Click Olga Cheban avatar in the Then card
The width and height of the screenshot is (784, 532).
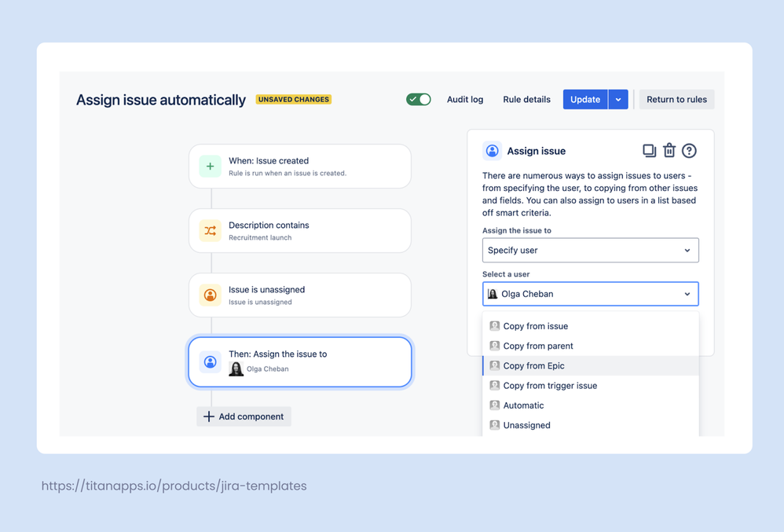pyautogui.click(x=236, y=369)
